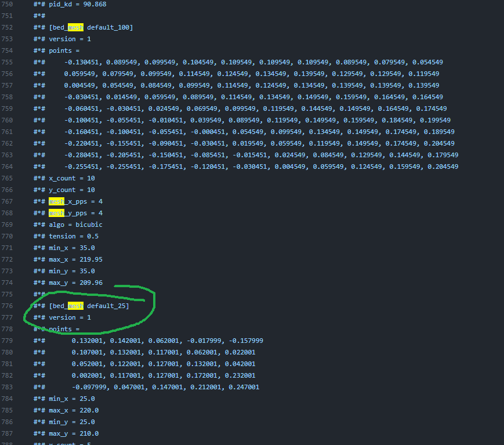Select line number 777
This screenshot has height=445, width=504.
(8, 317)
